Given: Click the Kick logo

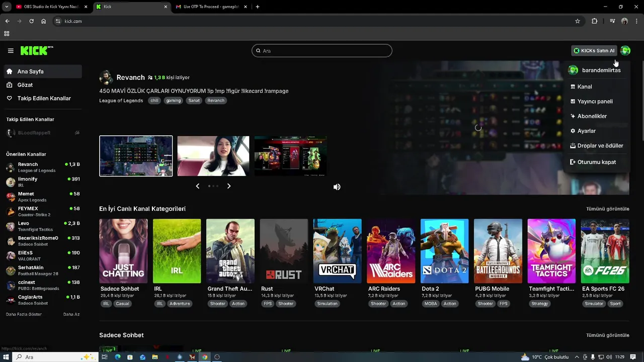Looking at the screenshot, I should point(37,50).
